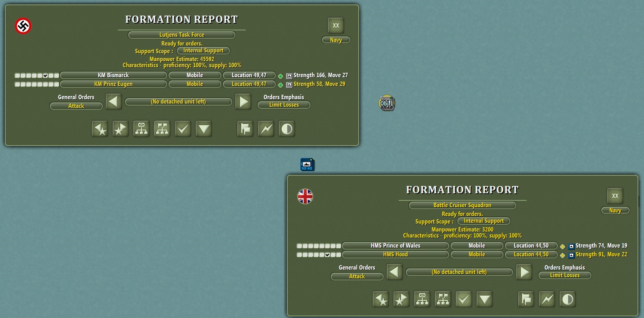
Task: Click next detached unit arrow in Battle Cruiser Squadron report
Action: (524, 272)
